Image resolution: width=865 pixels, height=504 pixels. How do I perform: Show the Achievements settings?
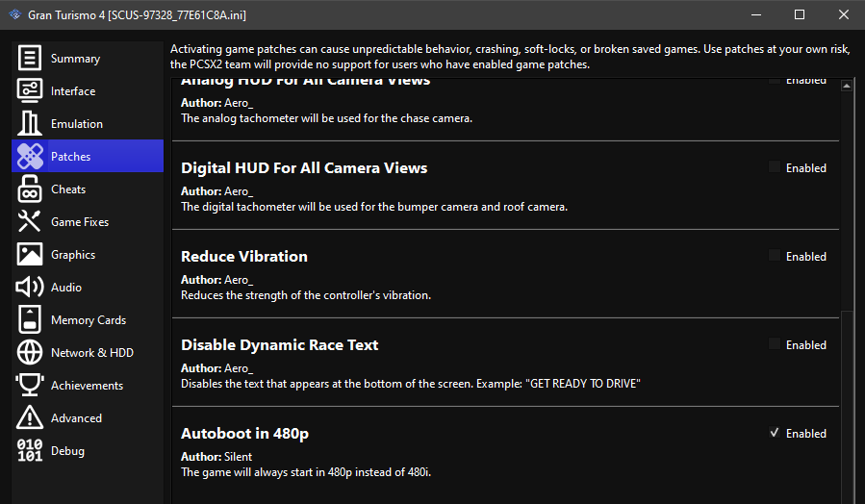coord(88,386)
